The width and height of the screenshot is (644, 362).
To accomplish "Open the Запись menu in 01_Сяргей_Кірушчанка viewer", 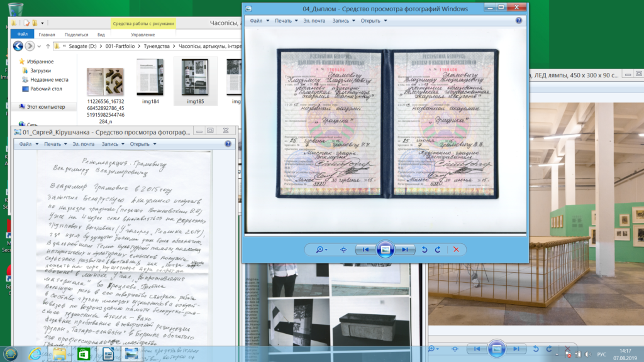I will [x=113, y=144].
